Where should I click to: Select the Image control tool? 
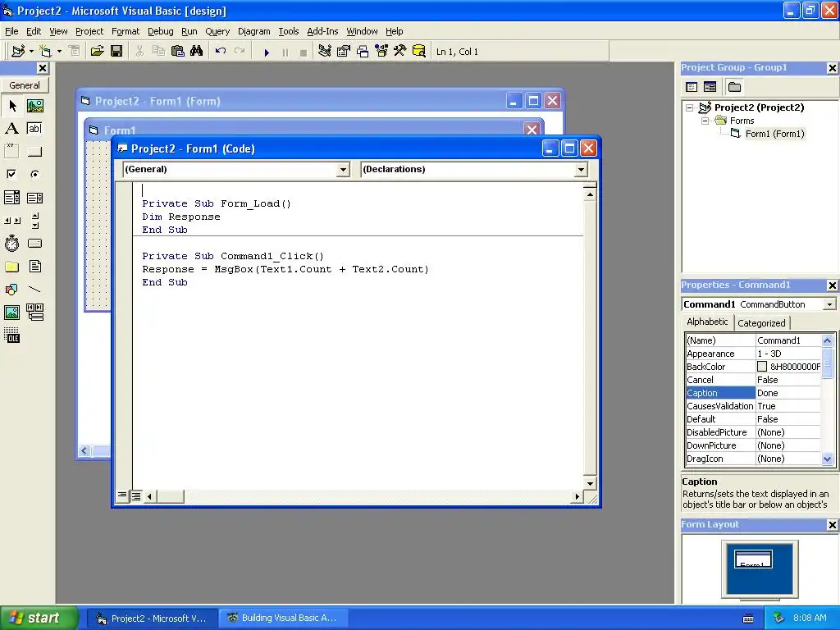(11, 313)
